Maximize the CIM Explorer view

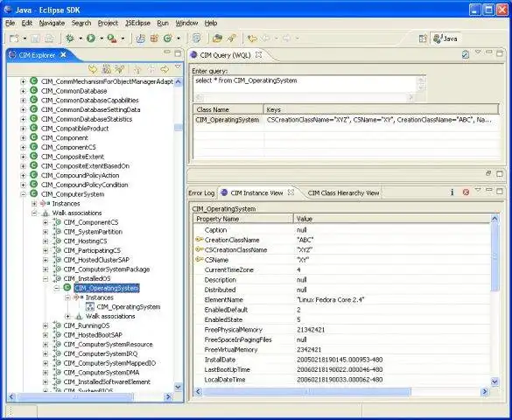[178, 53]
